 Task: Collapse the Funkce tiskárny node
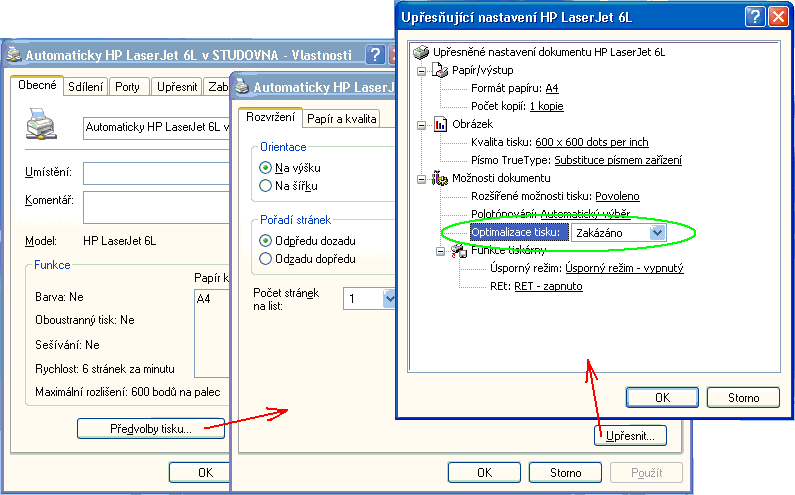tap(441, 251)
